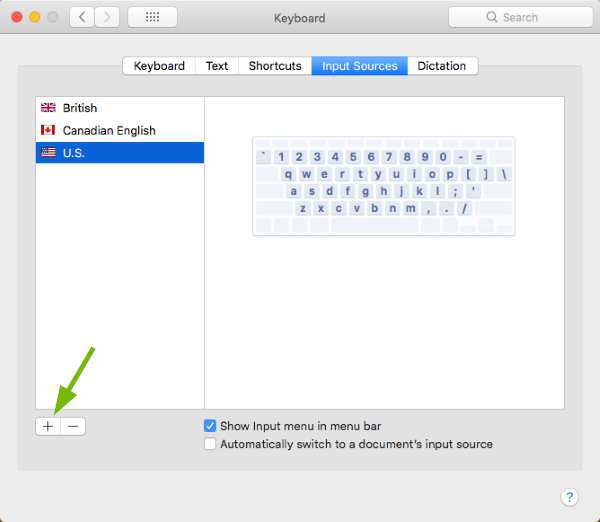
Task: Enable Automatically switch to document's input source
Action: click(x=210, y=444)
